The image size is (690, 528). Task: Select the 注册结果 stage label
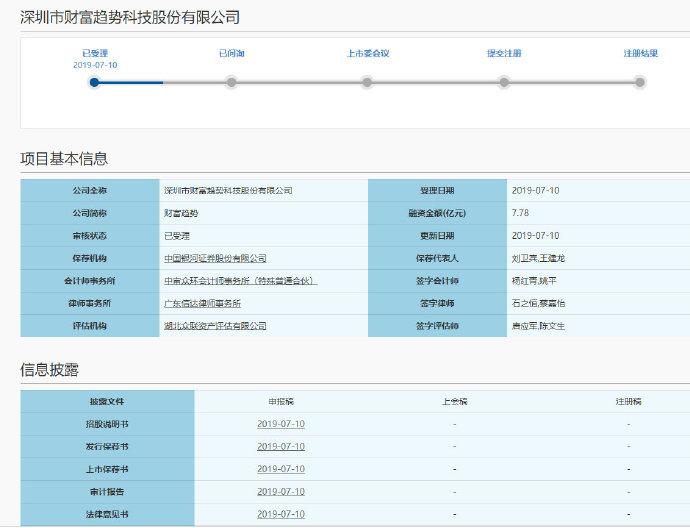coord(640,53)
